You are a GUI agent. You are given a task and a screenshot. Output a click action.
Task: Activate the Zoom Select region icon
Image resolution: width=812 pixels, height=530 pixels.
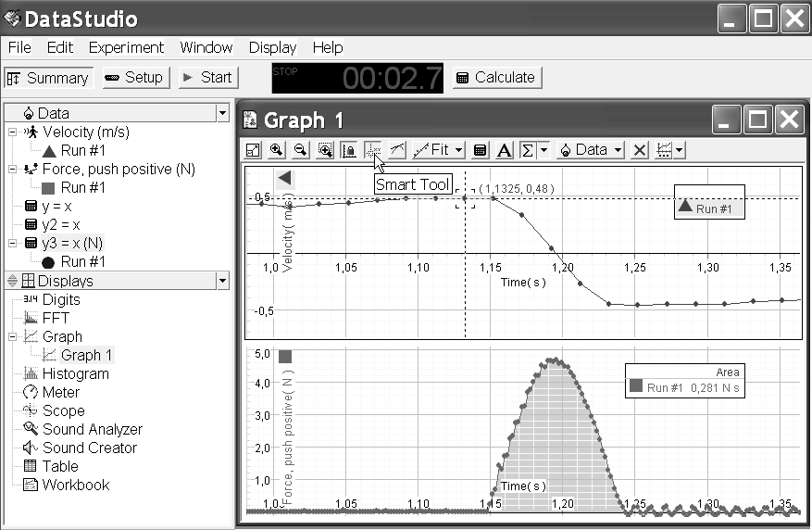click(325, 150)
